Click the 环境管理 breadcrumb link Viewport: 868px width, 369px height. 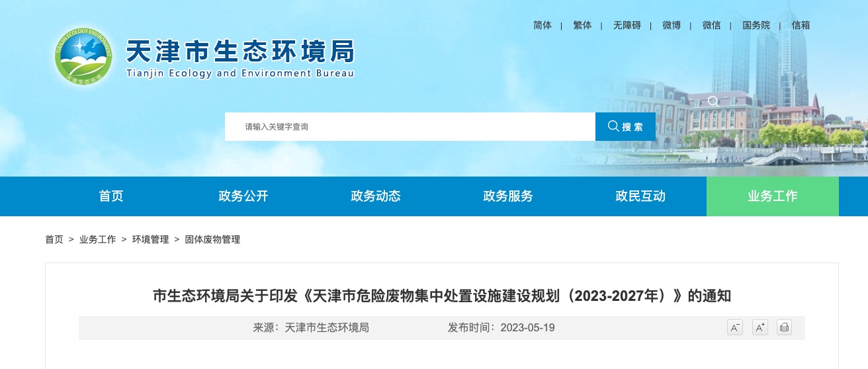[151, 239]
